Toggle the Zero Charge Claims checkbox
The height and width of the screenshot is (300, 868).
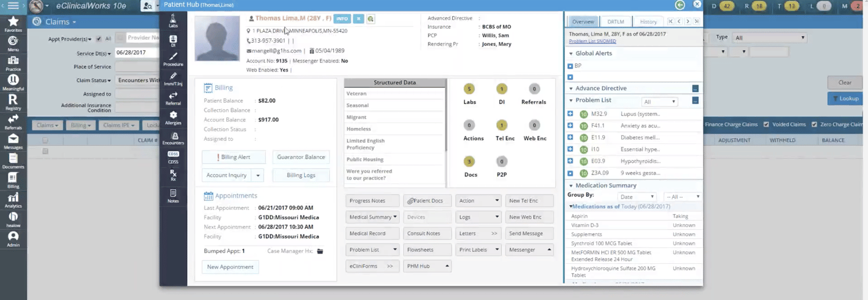(x=814, y=124)
